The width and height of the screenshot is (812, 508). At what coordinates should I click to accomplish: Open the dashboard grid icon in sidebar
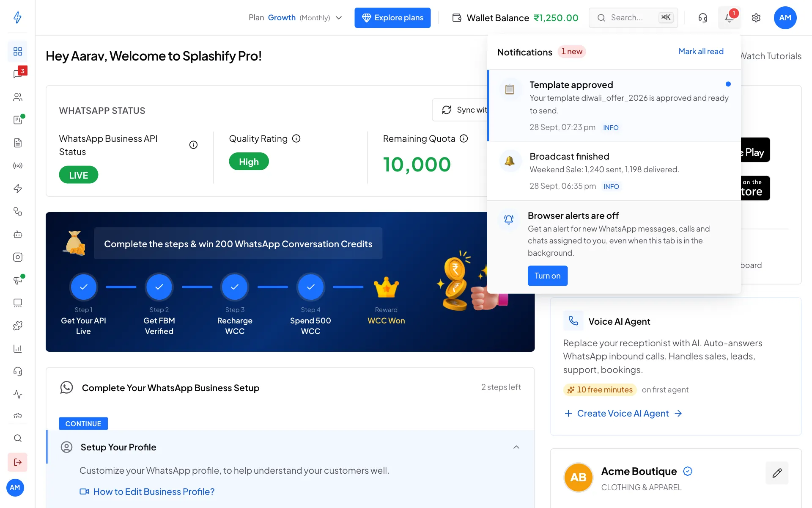(17, 51)
